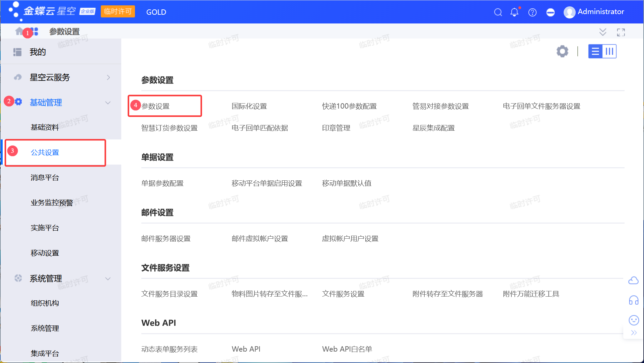Open 邮件服务器设置 link
This screenshot has width=644, height=363.
(166, 239)
